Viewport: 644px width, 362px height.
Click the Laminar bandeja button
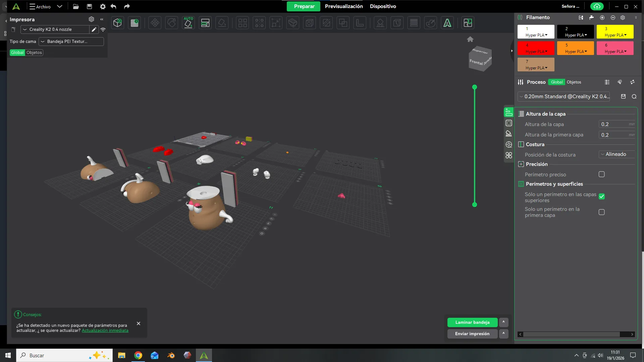pos(472,322)
